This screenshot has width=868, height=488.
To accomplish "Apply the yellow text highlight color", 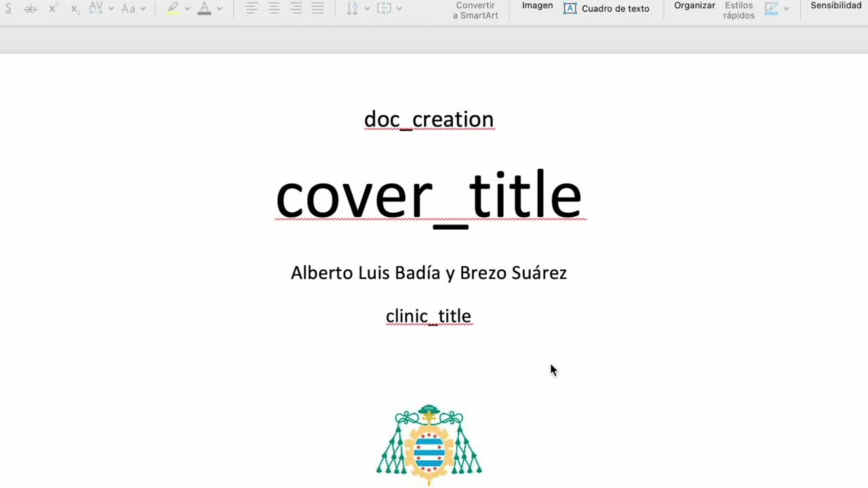I will [173, 9].
